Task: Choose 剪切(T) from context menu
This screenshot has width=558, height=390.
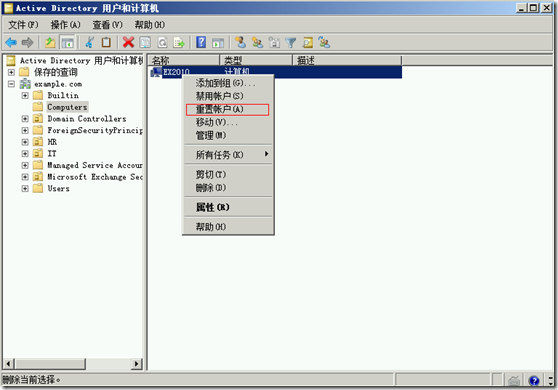Action: point(228,174)
